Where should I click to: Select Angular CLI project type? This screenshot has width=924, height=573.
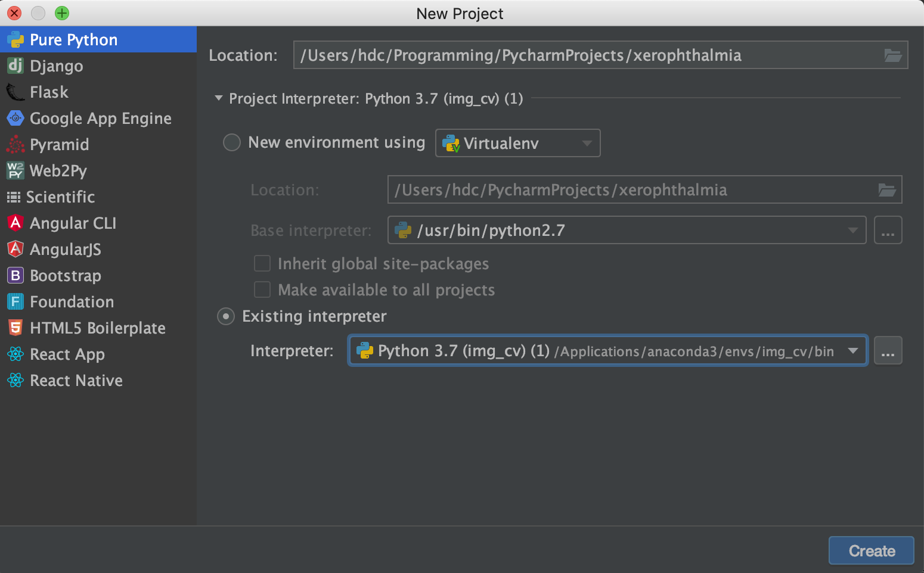click(x=98, y=223)
